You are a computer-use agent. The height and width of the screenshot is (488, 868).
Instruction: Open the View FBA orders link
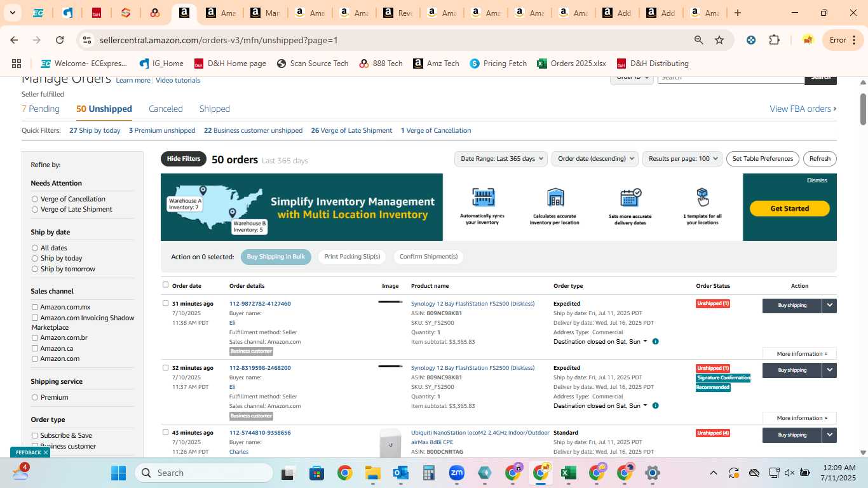803,109
